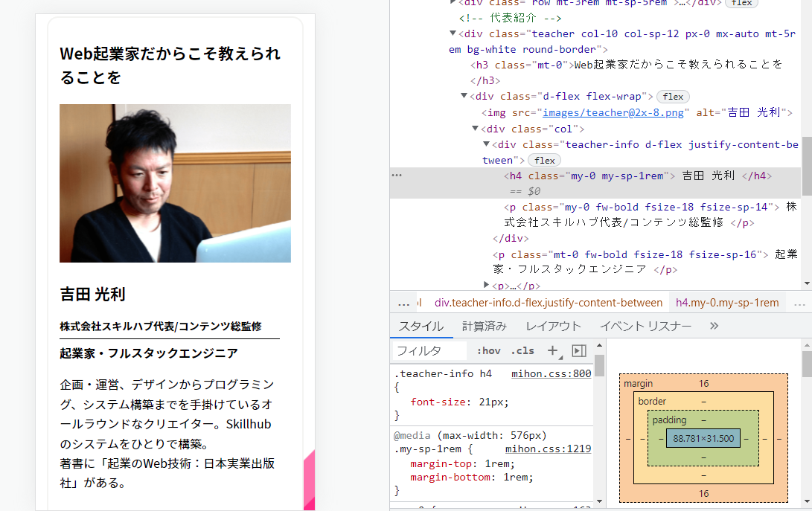Viewport: 812px width, 511px height.
Task: Click the .teacher-info h4 selector
Action: tap(443, 374)
